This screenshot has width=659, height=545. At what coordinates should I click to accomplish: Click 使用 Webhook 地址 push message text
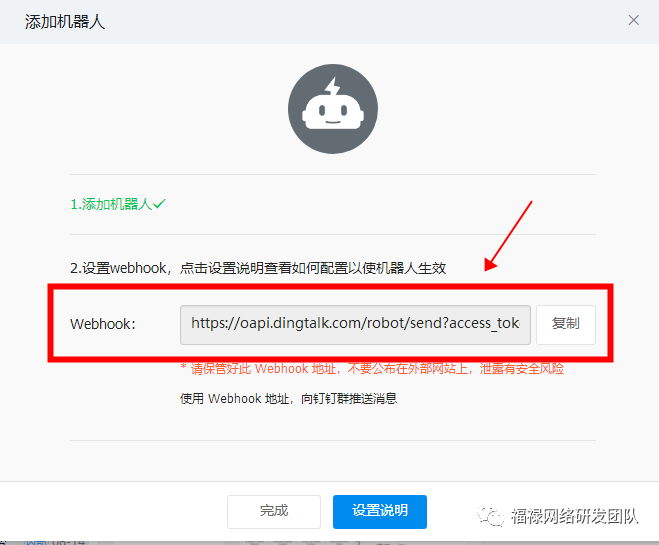pos(288,398)
